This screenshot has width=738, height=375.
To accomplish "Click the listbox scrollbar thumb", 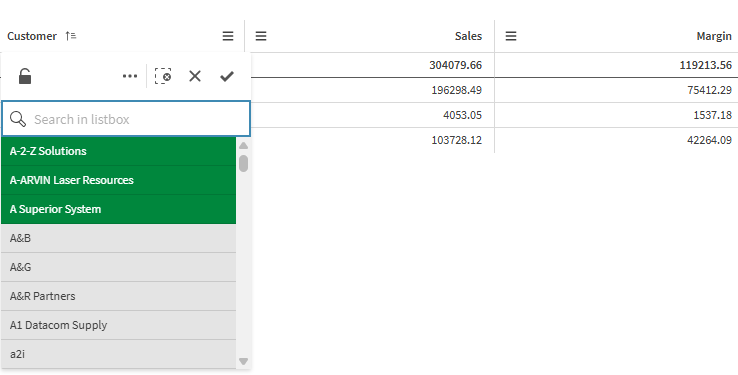I will coord(243,163).
